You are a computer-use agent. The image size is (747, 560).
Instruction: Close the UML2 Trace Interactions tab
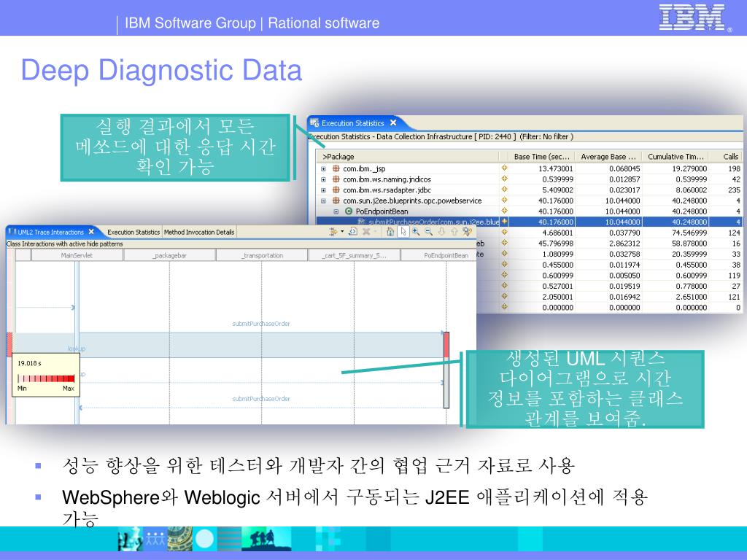pyautogui.click(x=91, y=231)
